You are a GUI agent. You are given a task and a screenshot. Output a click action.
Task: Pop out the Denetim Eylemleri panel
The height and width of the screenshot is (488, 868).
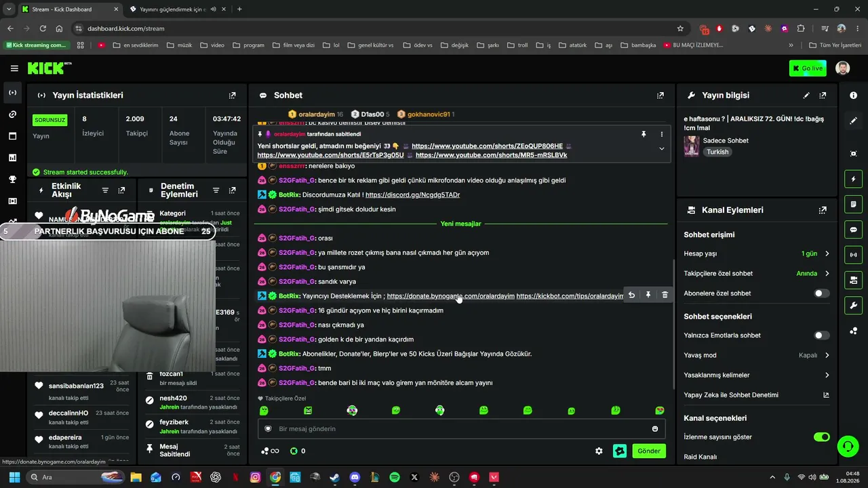[x=232, y=190]
